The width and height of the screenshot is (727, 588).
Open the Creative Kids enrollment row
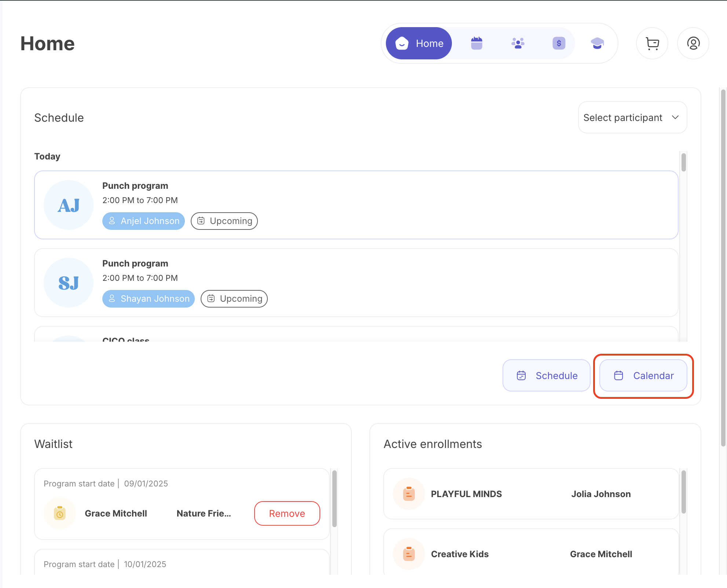(x=531, y=554)
